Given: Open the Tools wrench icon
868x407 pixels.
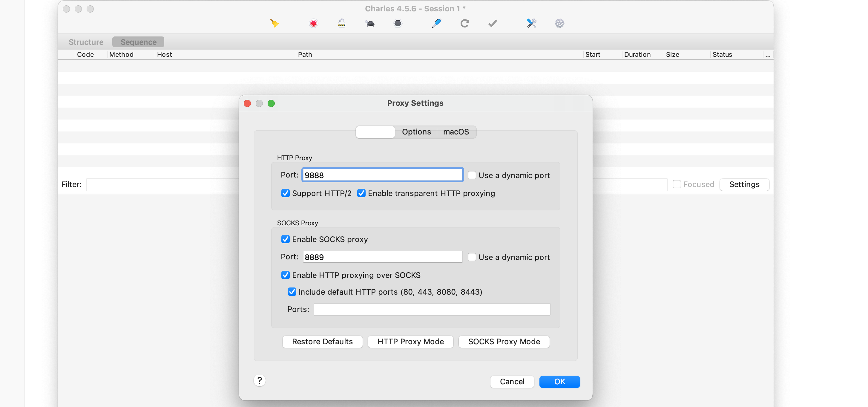Looking at the screenshot, I should tap(531, 23).
